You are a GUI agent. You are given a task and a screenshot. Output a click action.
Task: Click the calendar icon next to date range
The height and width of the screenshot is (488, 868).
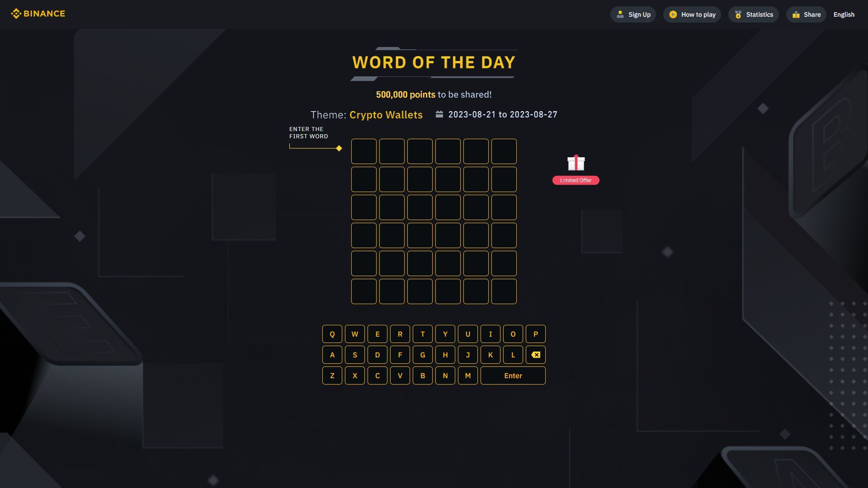(439, 114)
